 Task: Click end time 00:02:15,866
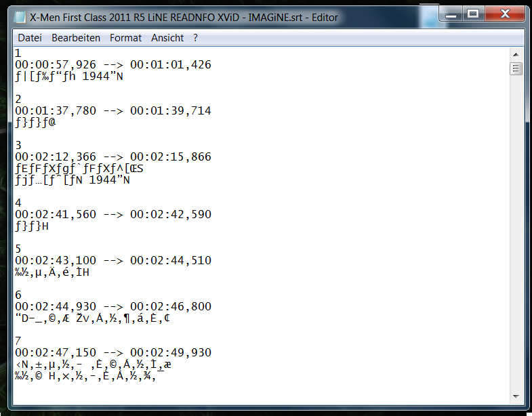(x=171, y=157)
